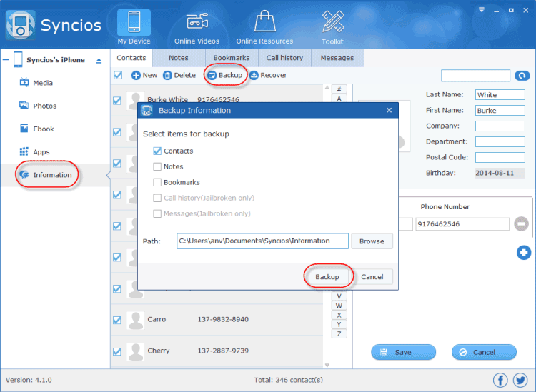Confirm with dialog Backup button
536x392 pixels.
tap(327, 276)
